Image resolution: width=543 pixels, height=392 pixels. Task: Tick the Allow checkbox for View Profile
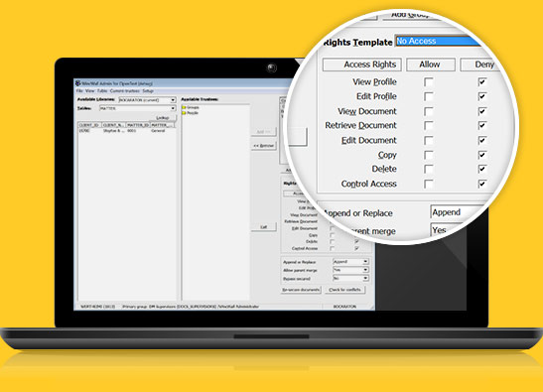click(429, 82)
